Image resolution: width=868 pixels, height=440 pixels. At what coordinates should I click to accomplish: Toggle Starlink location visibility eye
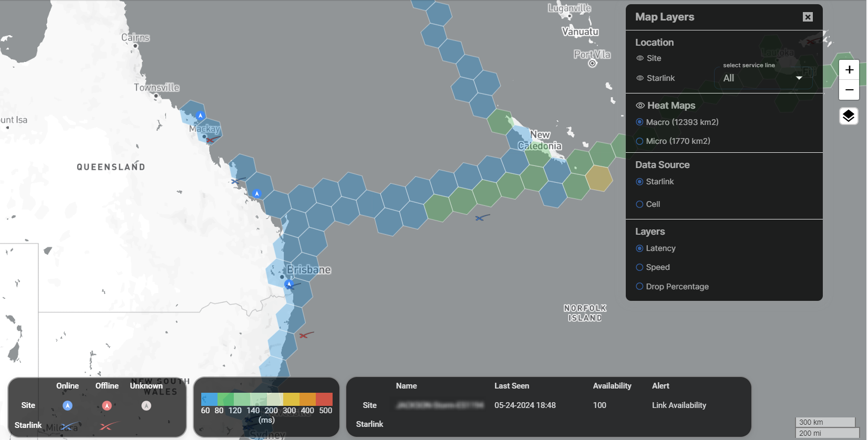tap(640, 78)
